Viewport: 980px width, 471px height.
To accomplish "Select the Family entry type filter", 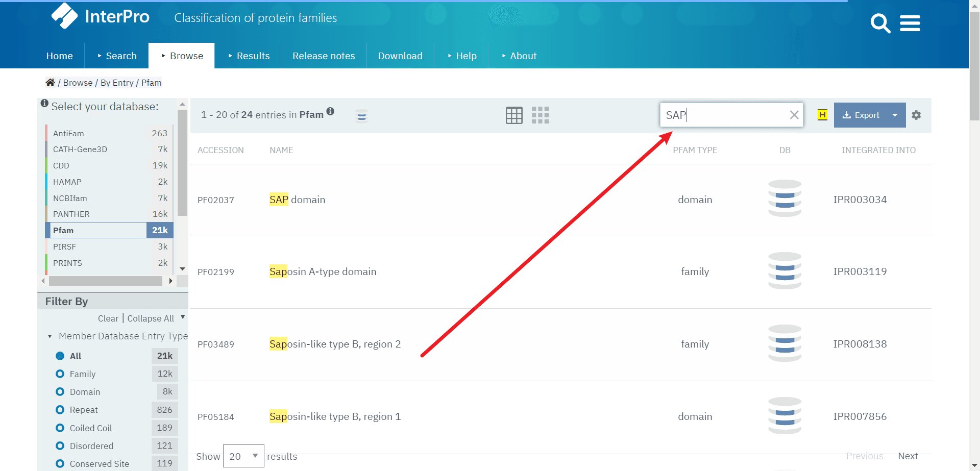I will [60, 374].
